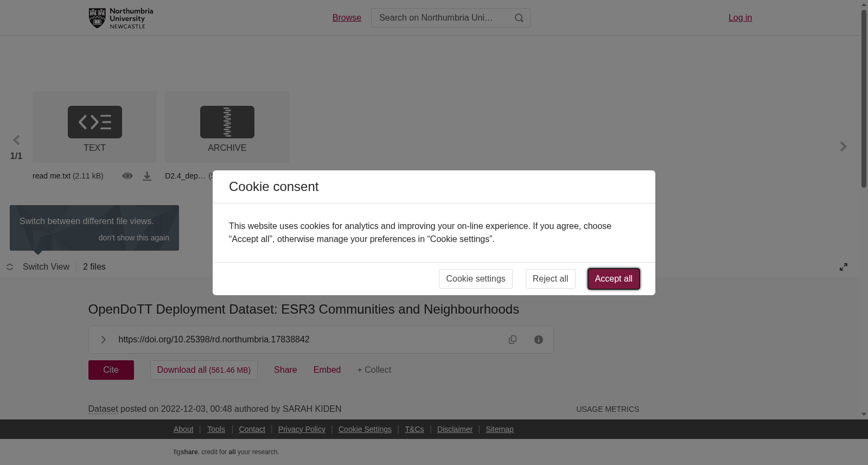Viewport: 868px width, 465px height.
Task: Dismiss tip with don't show this again
Action: coord(134,238)
